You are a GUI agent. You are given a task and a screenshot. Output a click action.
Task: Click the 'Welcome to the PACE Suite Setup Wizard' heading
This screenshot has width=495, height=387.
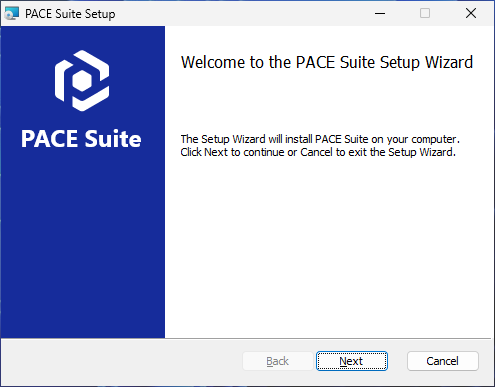327,62
